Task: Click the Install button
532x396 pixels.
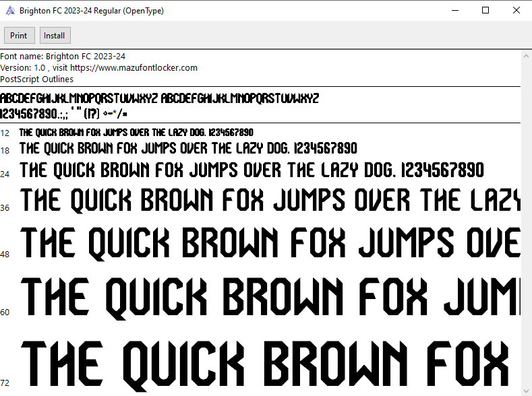Action: pos(55,36)
